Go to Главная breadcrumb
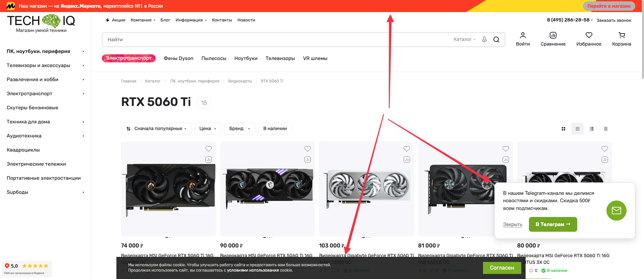Screen dimensions: 644x279 click(128, 81)
